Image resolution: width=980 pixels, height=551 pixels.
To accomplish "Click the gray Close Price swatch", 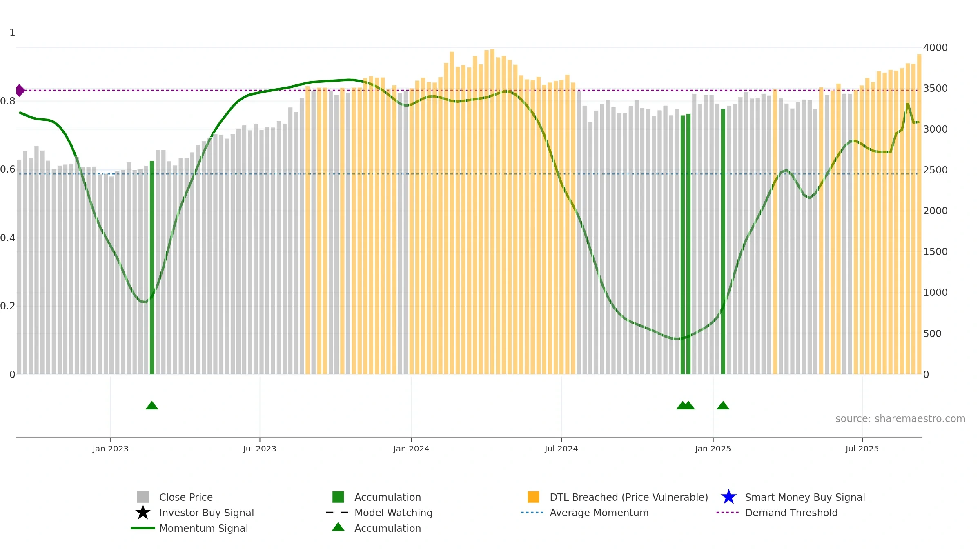I will (143, 497).
